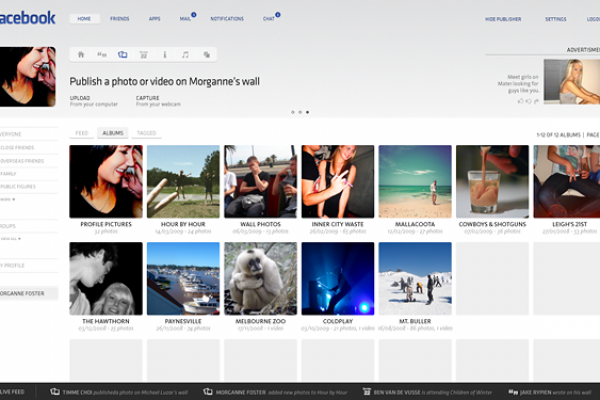The image size is (600, 400).
Task: Open Profile Pictures album thumbnail
Action: tap(106, 181)
